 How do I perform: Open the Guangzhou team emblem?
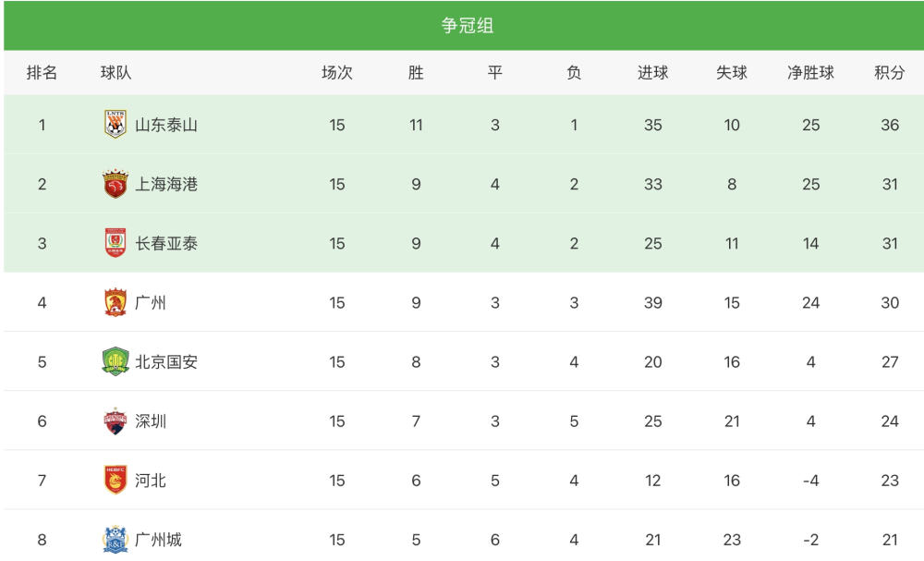click(115, 302)
